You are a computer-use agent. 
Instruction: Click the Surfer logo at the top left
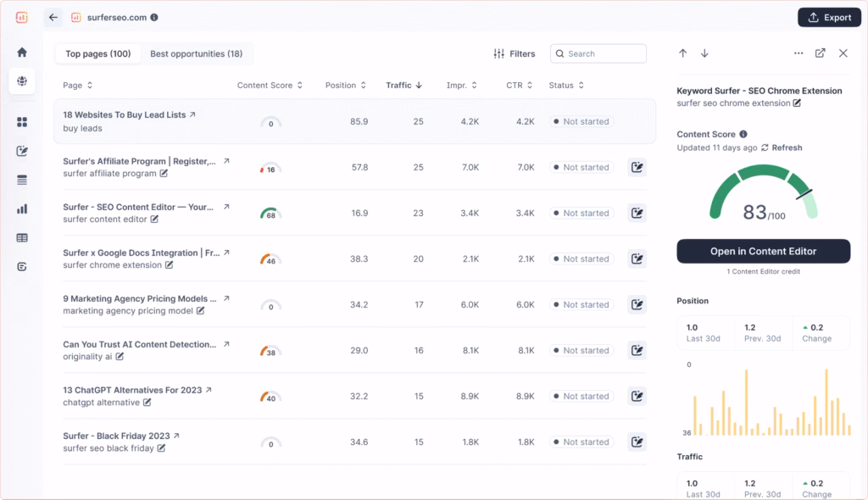22,16
